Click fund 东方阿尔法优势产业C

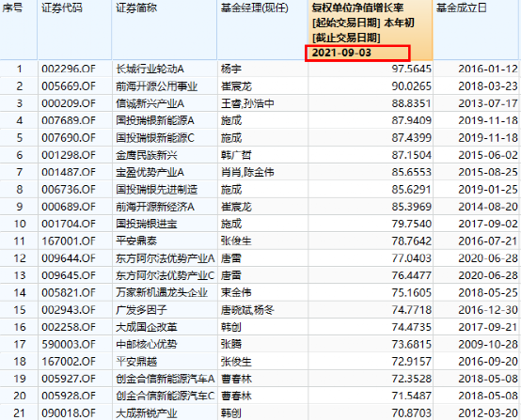(x=166, y=275)
